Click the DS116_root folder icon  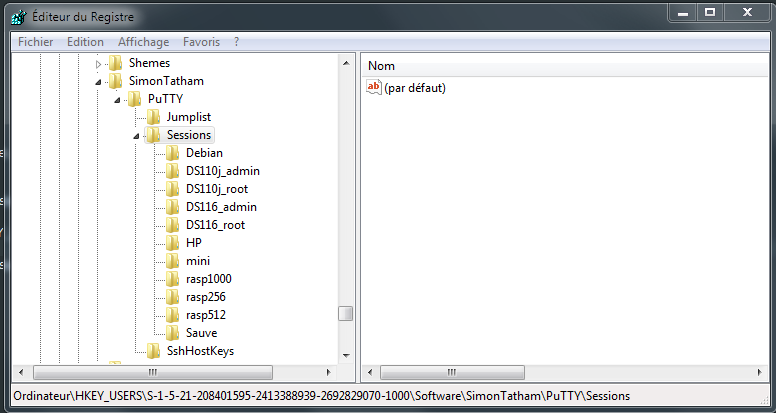pos(172,225)
